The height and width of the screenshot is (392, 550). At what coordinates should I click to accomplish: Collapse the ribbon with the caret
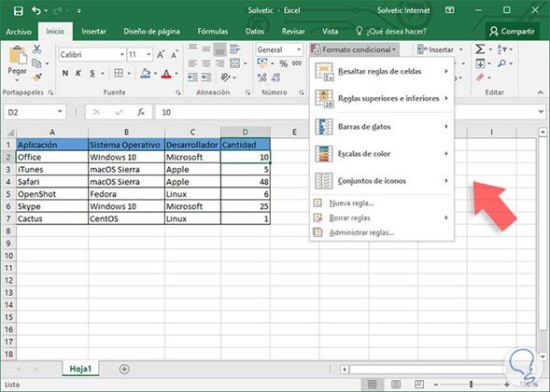pos(540,92)
